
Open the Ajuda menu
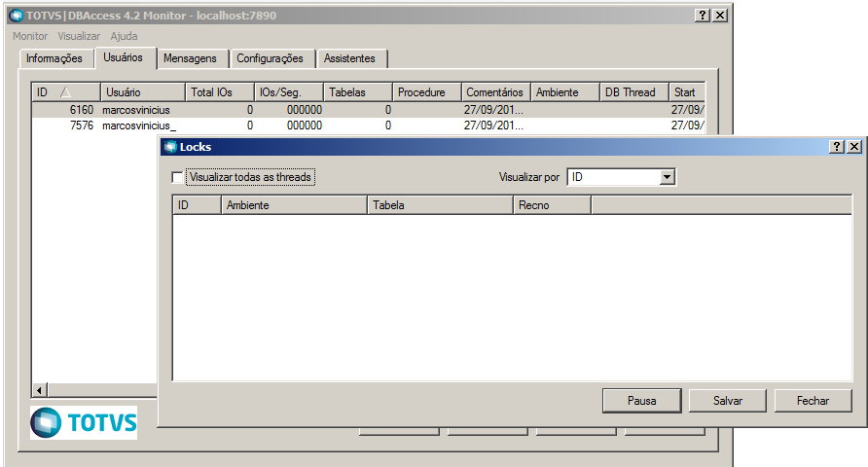tap(124, 36)
